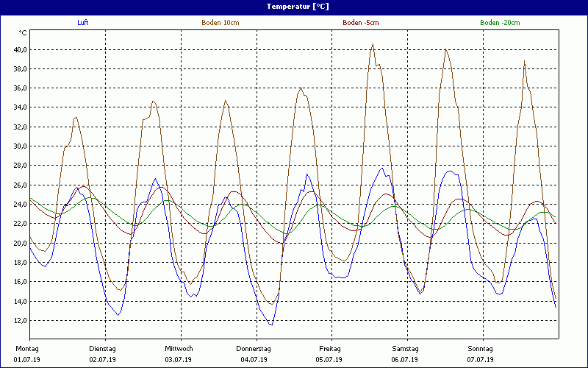
Task: Click the '°C' unit label on y-axis
Action: (23, 33)
